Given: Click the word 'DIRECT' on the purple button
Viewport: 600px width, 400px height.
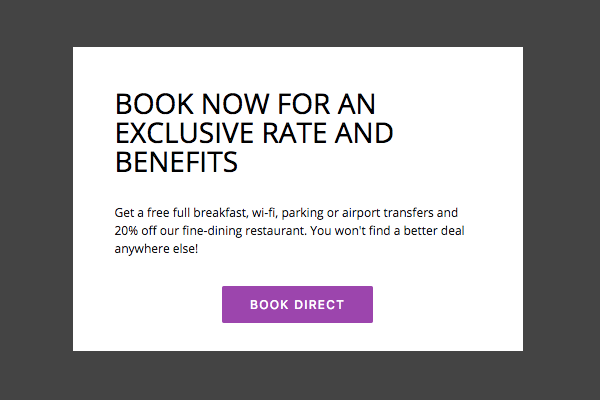Looking at the screenshot, I should pyautogui.click(x=319, y=305).
